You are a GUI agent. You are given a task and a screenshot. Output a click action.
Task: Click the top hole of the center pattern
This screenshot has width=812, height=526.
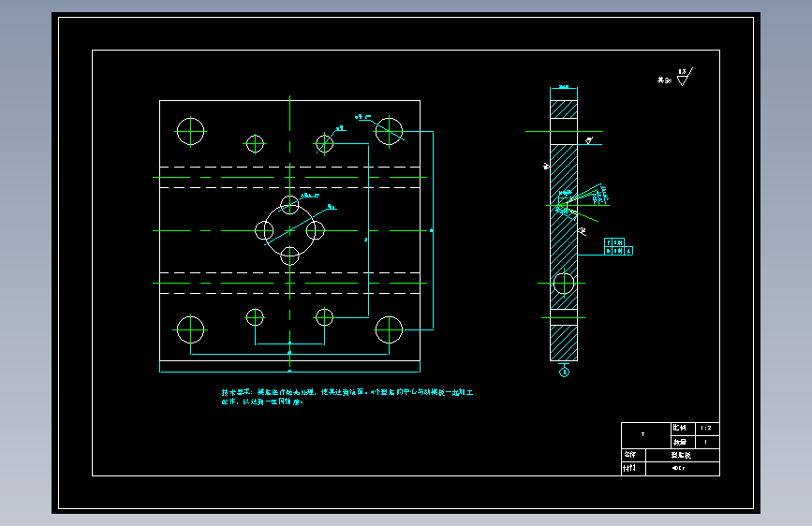coord(289,205)
